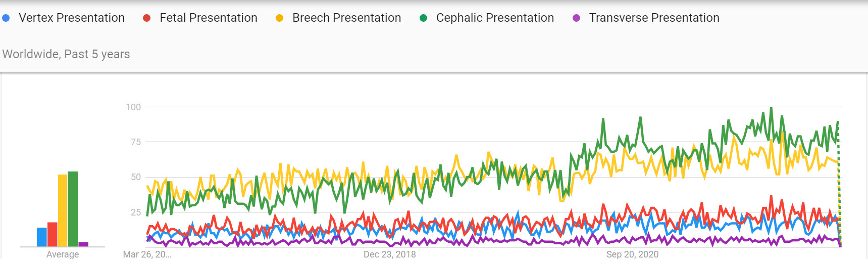Click the green Cephalic Presentation legend dot

423,18
